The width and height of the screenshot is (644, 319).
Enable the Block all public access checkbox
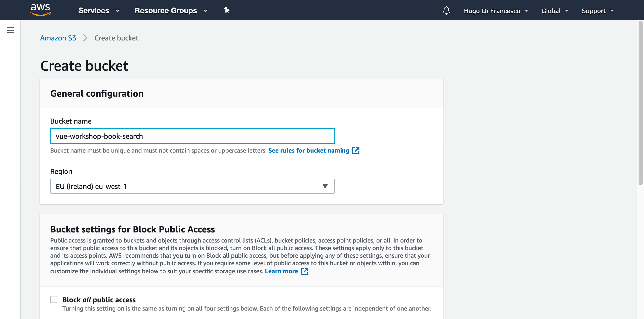[54, 299]
